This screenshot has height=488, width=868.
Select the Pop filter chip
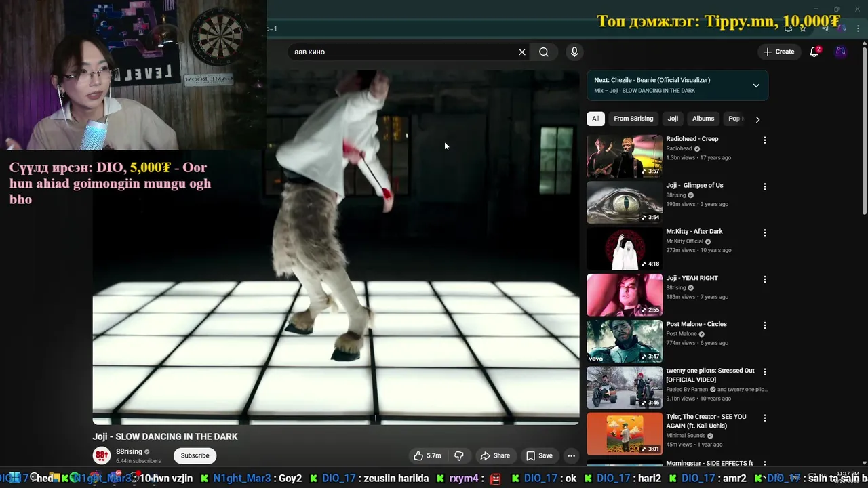pyautogui.click(x=735, y=119)
